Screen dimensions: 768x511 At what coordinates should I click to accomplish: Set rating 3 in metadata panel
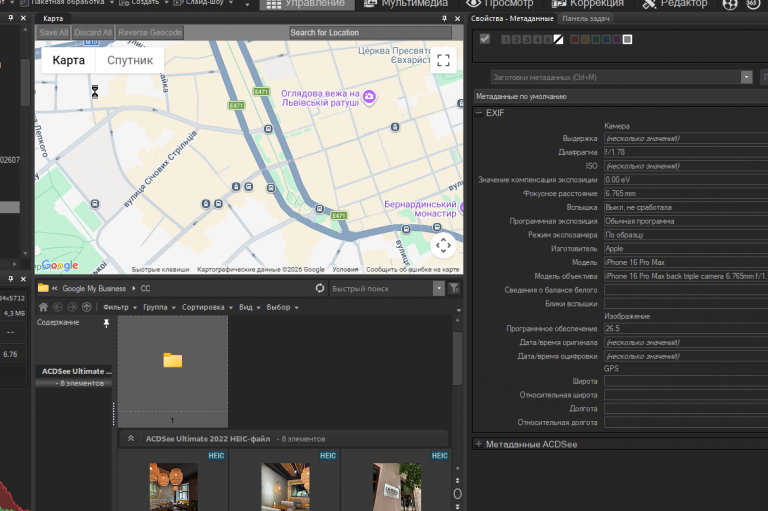527,39
